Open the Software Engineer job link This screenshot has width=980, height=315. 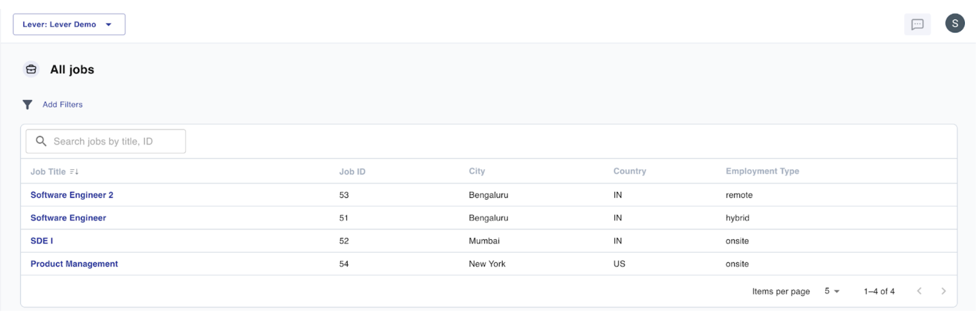coord(68,218)
